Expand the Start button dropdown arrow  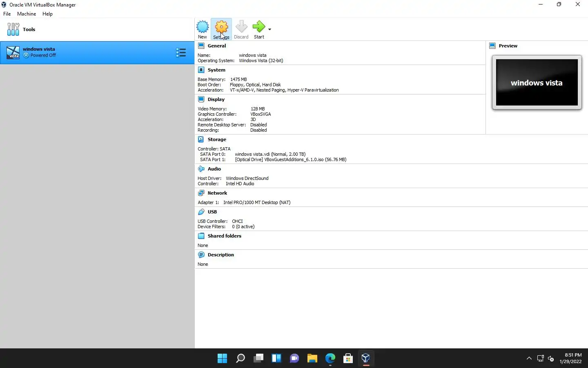[269, 29]
